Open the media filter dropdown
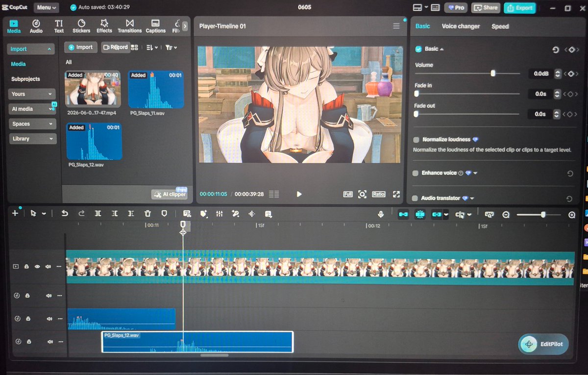This screenshot has width=588, height=375. click(171, 48)
